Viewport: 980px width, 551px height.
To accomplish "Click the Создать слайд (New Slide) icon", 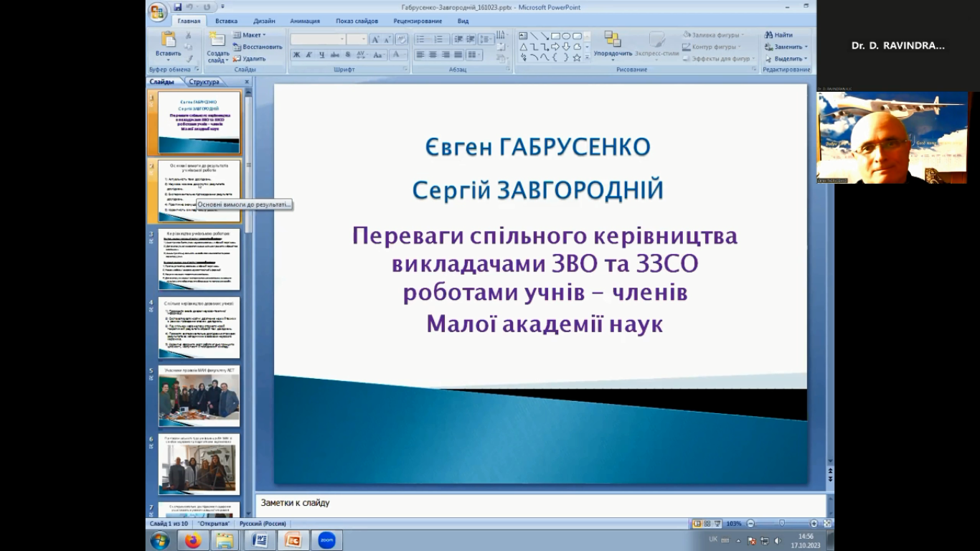I will point(217,42).
